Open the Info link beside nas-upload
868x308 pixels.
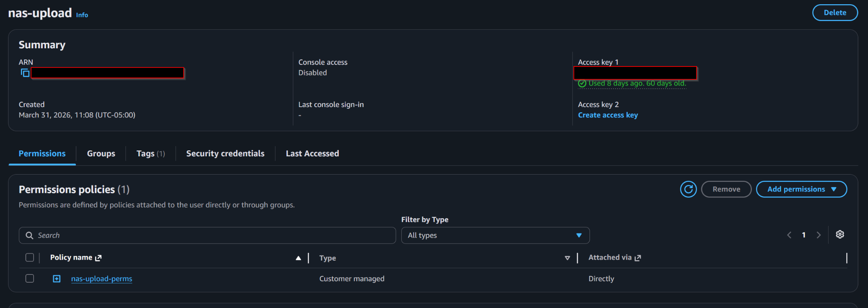coord(82,15)
